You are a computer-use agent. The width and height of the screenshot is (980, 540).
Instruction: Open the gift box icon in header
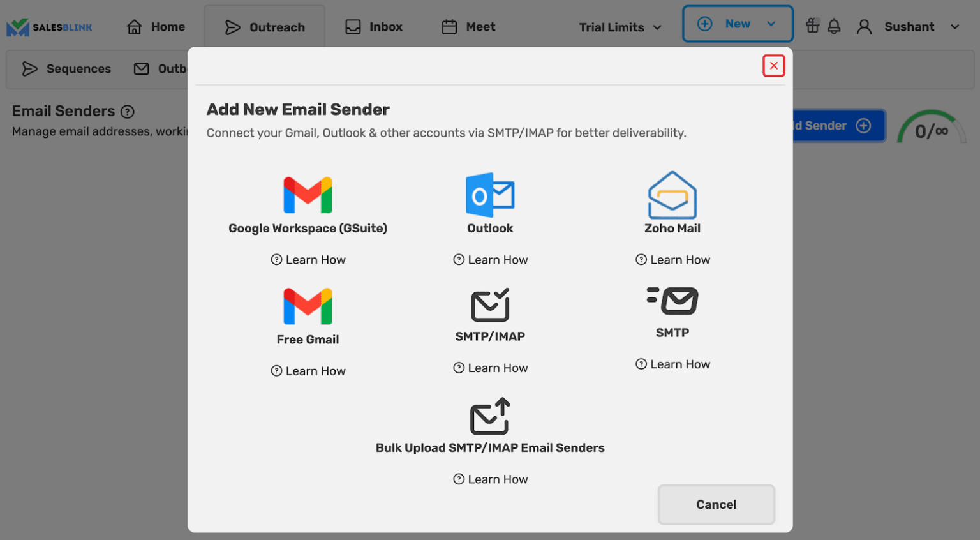click(x=812, y=26)
